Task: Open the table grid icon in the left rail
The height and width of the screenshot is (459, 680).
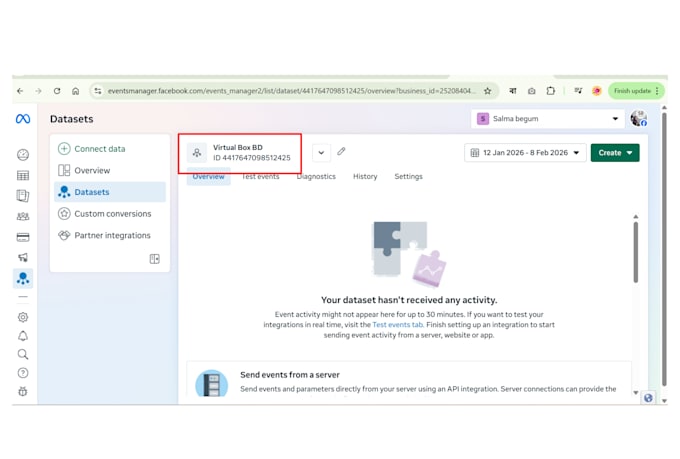Action: click(x=23, y=175)
